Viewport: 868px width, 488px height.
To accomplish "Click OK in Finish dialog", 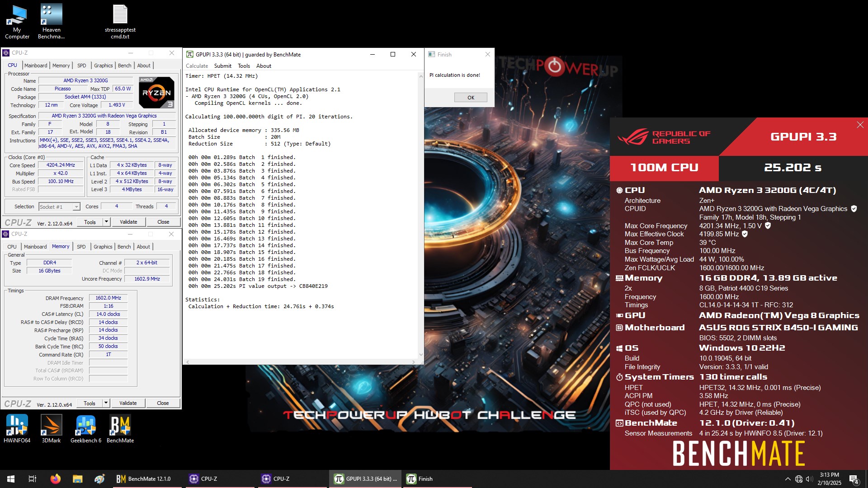I will (471, 98).
